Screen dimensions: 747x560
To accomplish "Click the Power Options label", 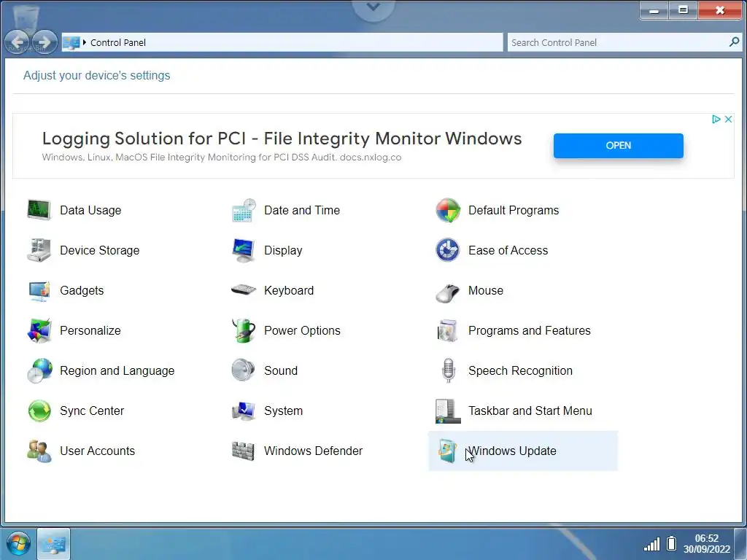I will pyautogui.click(x=302, y=330).
